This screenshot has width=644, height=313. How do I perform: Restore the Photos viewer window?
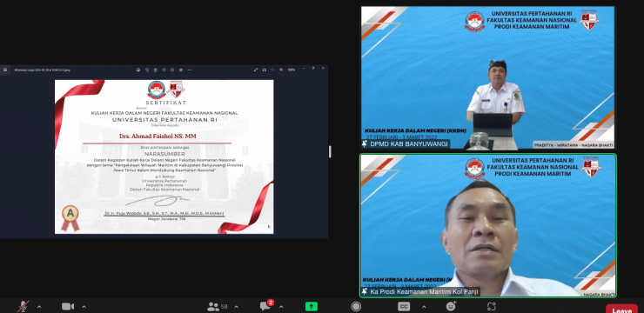(313, 69)
